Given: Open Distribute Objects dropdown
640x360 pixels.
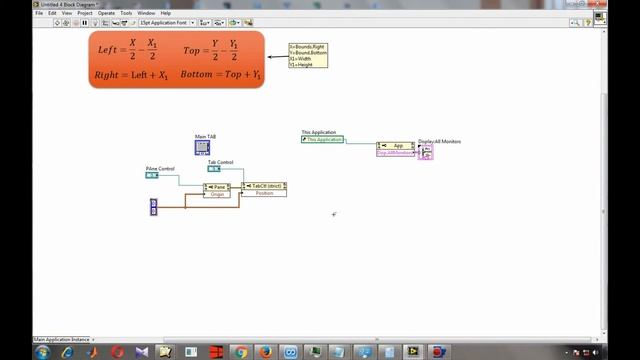Looking at the screenshot, I should point(219,23).
